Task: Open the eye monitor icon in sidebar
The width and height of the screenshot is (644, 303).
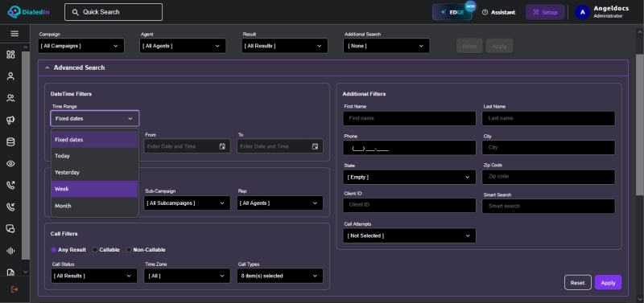Action: click(x=10, y=164)
